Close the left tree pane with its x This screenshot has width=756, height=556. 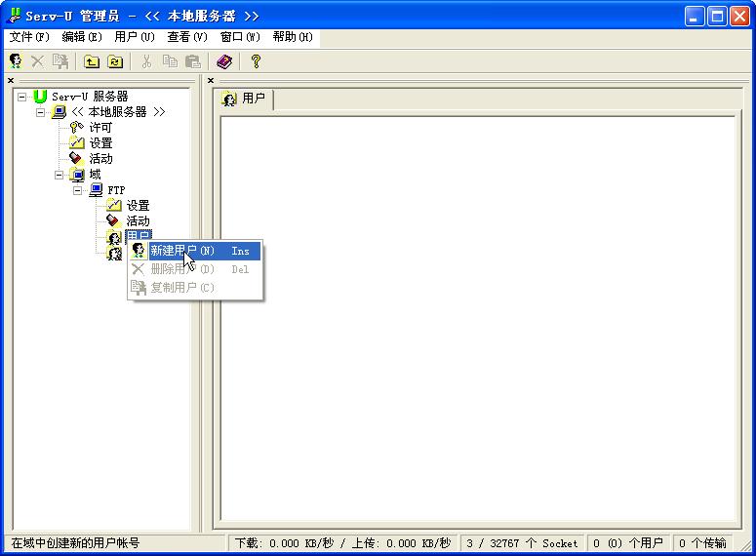click(x=11, y=81)
